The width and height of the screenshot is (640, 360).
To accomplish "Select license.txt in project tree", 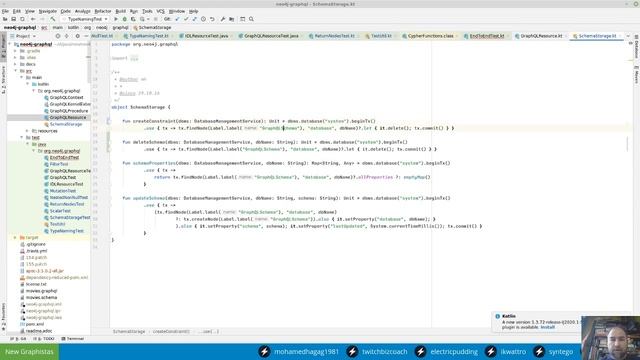I will coord(36,284).
